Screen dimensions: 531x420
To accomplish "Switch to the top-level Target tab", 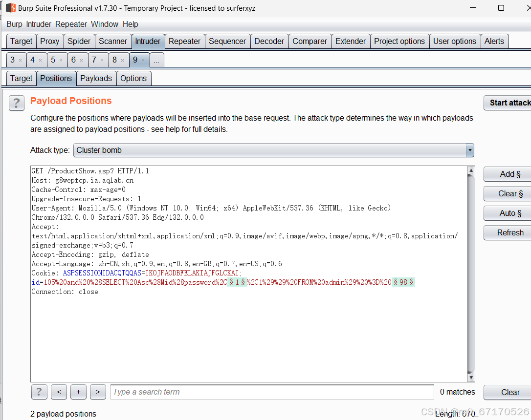I will pyautogui.click(x=22, y=41).
